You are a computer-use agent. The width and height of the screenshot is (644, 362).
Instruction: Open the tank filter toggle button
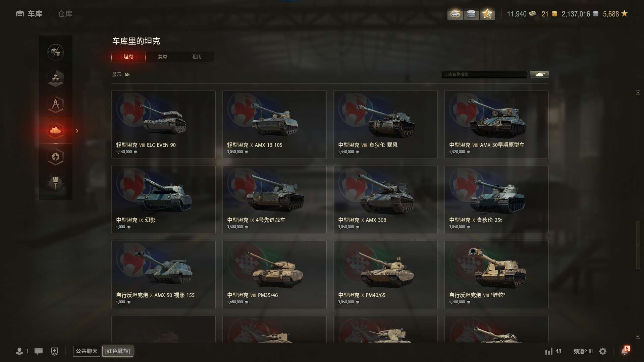point(539,74)
